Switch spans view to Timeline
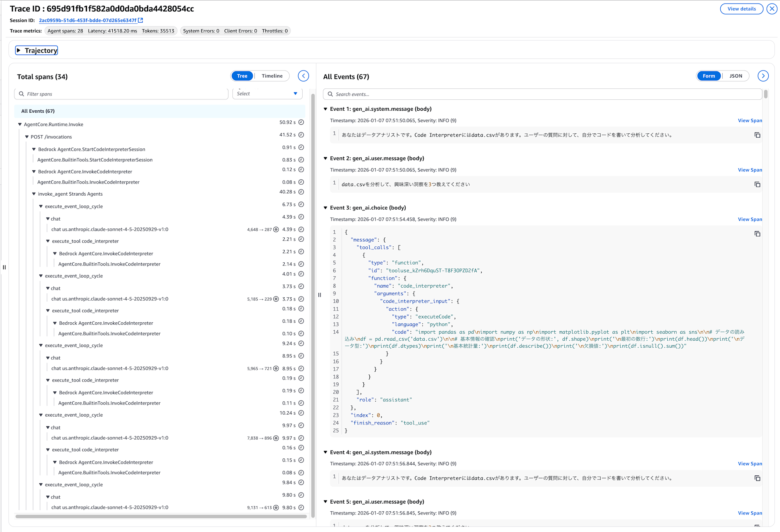This screenshot has width=780, height=532. coord(272,76)
